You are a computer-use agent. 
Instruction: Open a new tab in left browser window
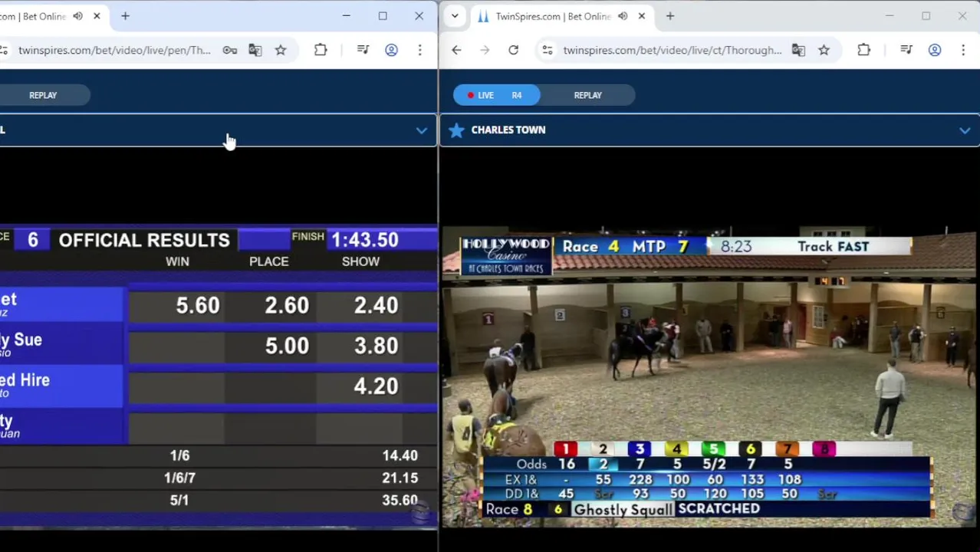125,16
